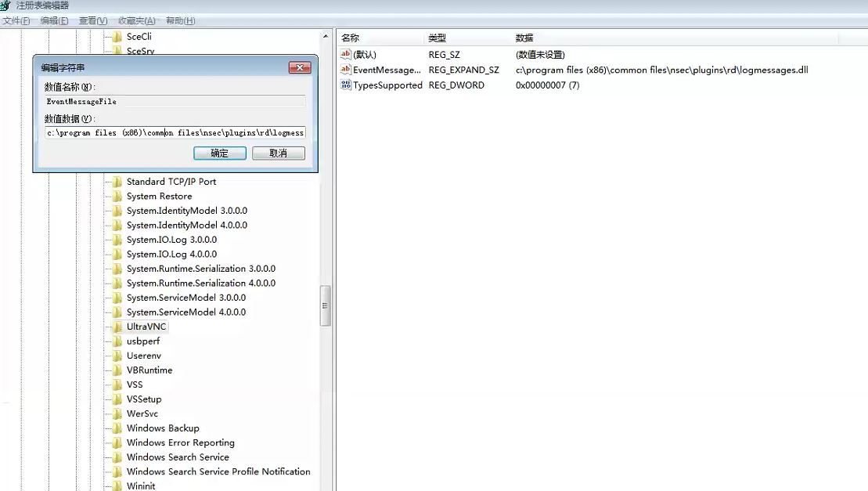Select the Userenv folder icon

[x=117, y=356]
